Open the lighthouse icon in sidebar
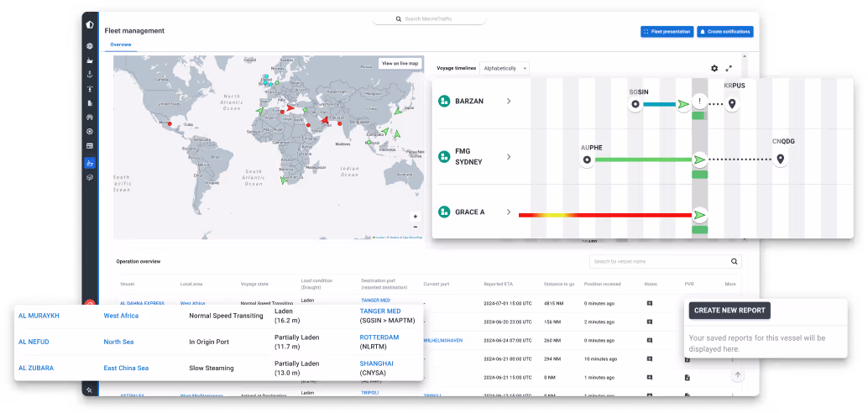Image resolution: width=868 pixels, height=413 pixels. pos(90,89)
